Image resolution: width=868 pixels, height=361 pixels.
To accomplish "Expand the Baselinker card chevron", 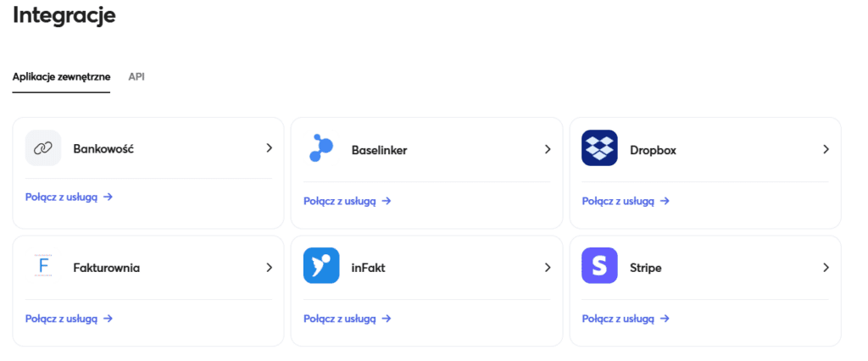I will coord(548,149).
